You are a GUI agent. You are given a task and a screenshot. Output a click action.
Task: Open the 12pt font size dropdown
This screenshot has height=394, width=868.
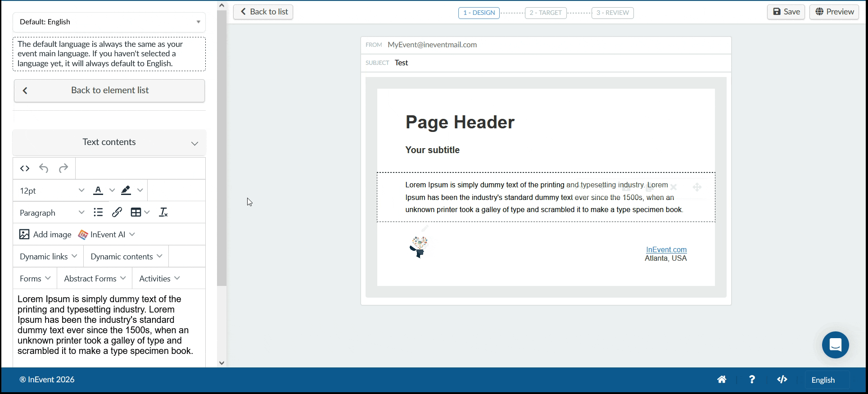[x=52, y=190]
